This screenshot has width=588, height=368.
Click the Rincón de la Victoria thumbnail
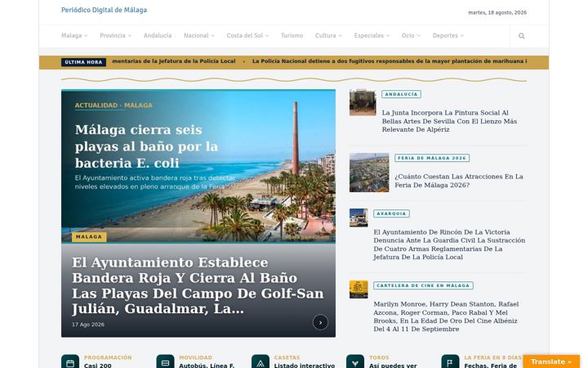[359, 218]
